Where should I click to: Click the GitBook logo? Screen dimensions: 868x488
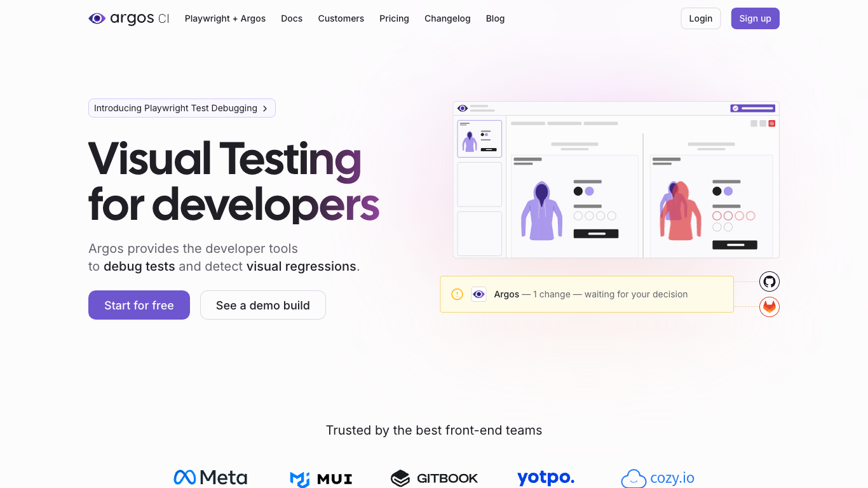[x=434, y=478]
